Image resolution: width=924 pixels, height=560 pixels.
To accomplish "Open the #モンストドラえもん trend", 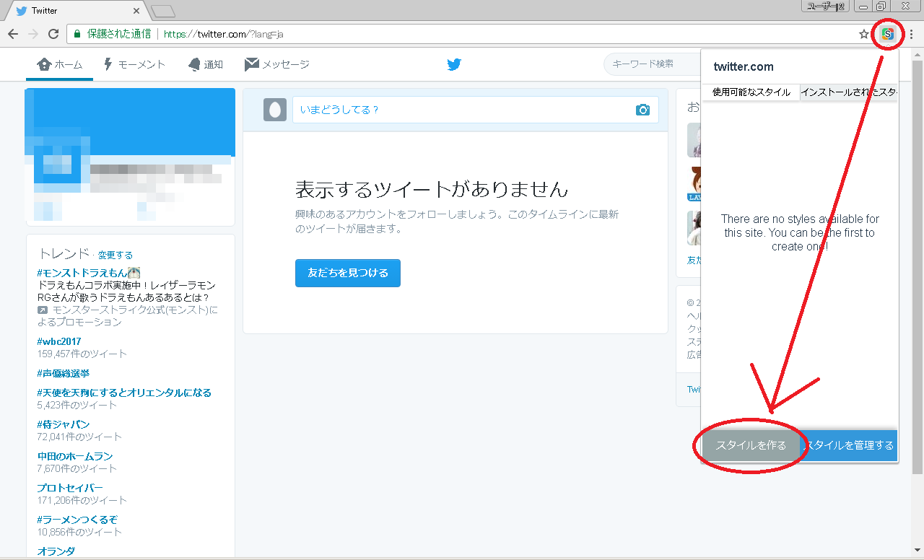I will [x=89, y=273].
